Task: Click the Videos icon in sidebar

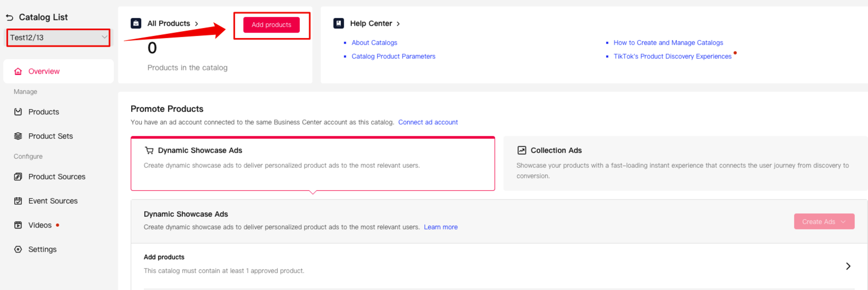Action: (x=18, y=225)
